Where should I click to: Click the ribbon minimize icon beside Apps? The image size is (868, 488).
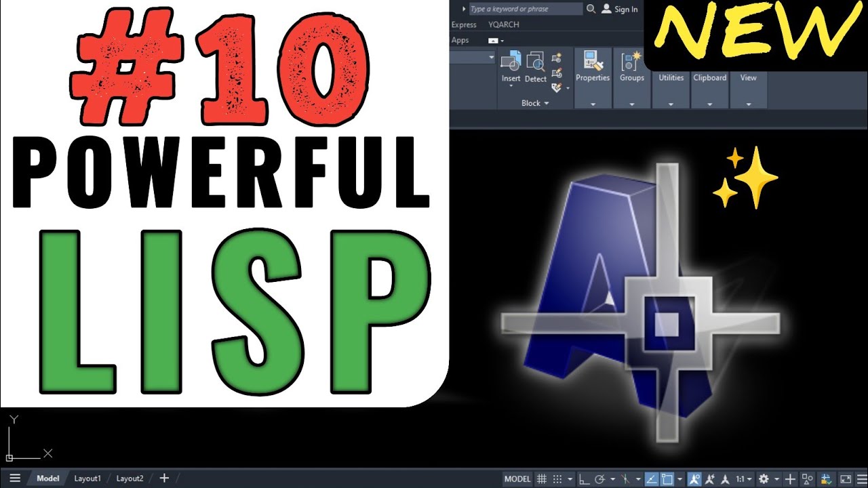coord(493,41)
